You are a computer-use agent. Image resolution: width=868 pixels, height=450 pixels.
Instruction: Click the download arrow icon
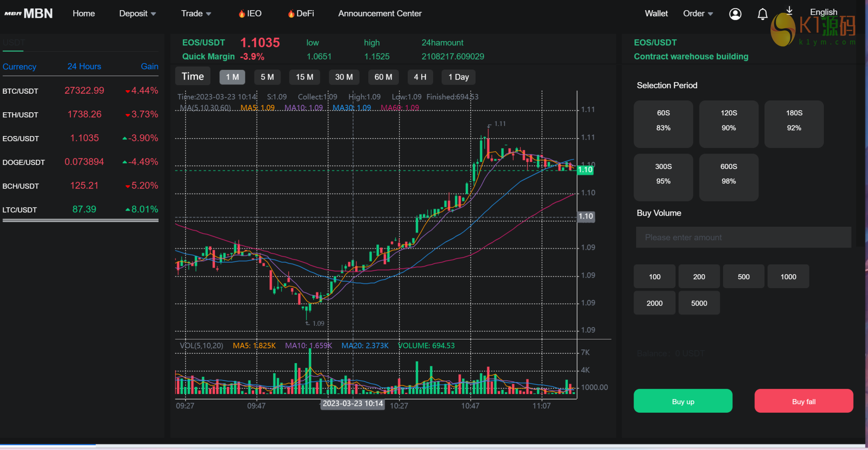coord(789,10)
